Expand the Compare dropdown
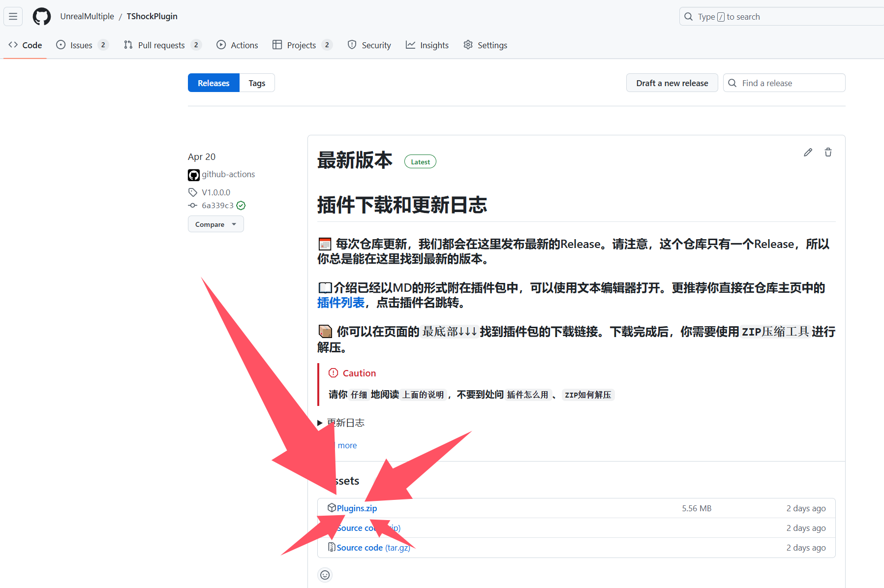 [215, 224]
